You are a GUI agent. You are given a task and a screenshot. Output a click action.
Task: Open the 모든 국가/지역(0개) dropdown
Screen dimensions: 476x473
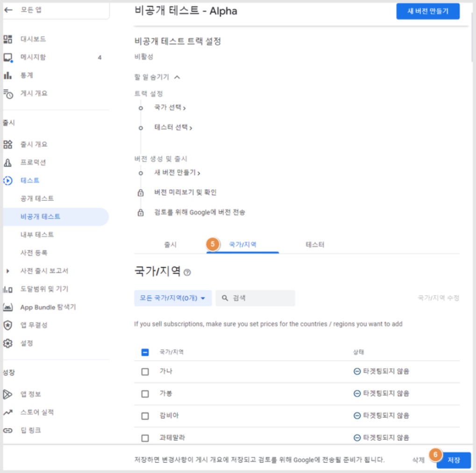coord(173,298)
